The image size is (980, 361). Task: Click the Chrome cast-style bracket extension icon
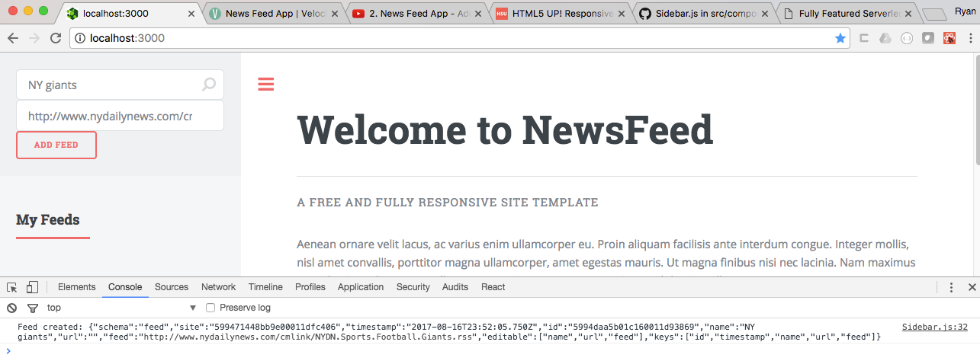tap(865, 38)
